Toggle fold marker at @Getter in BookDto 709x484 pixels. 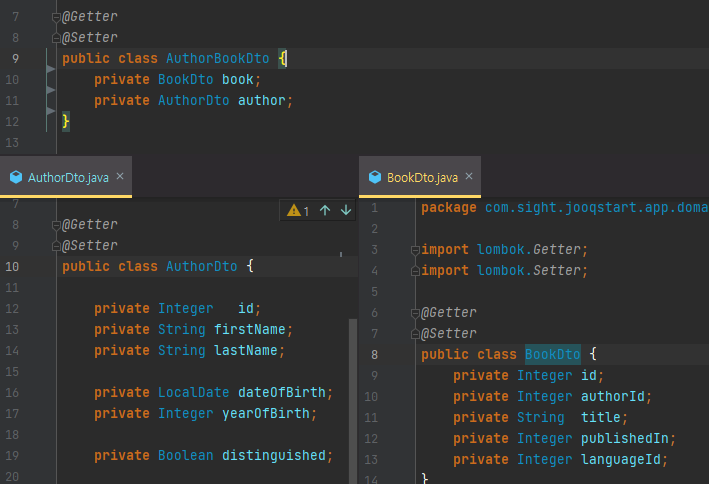(415, 313)
